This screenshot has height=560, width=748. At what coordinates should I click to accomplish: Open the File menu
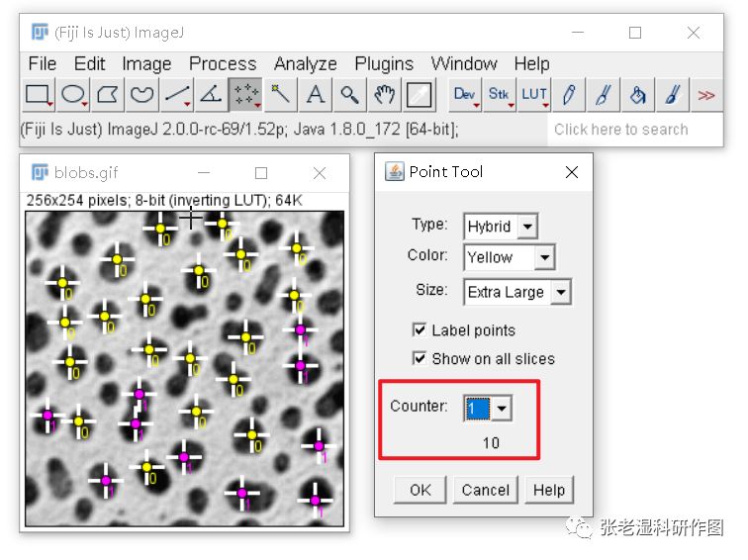click(43, 64)
